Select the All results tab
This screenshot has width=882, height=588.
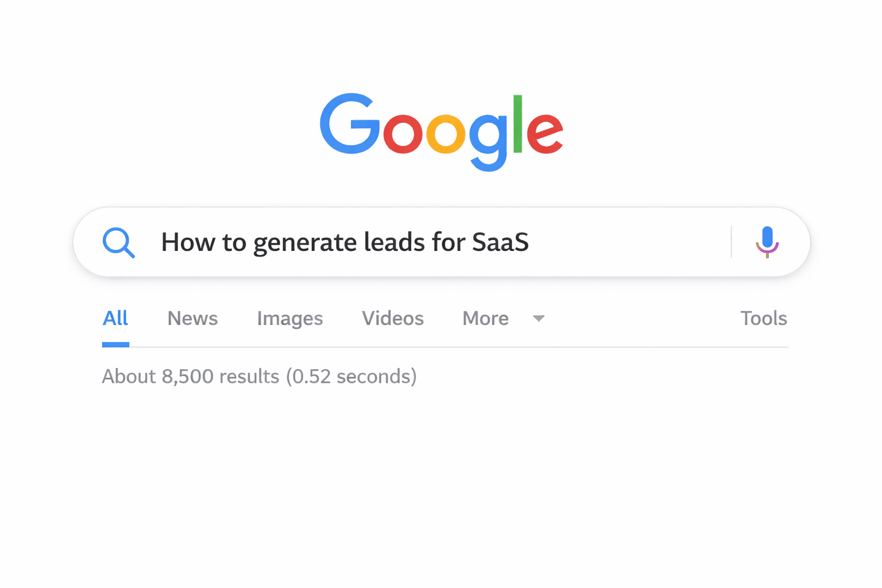coord(115,318)
